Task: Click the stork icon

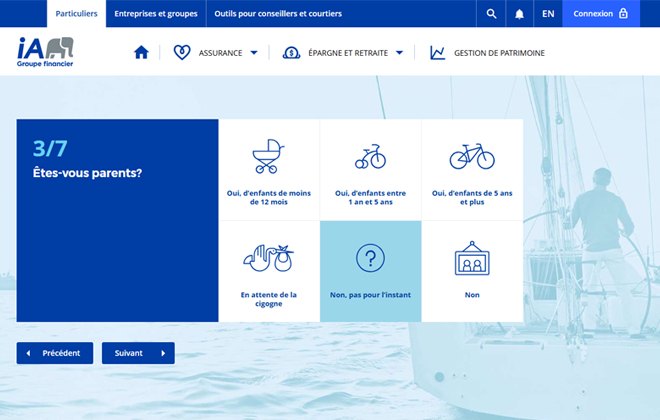Action: pyautogui.click(x=268, y=259)
